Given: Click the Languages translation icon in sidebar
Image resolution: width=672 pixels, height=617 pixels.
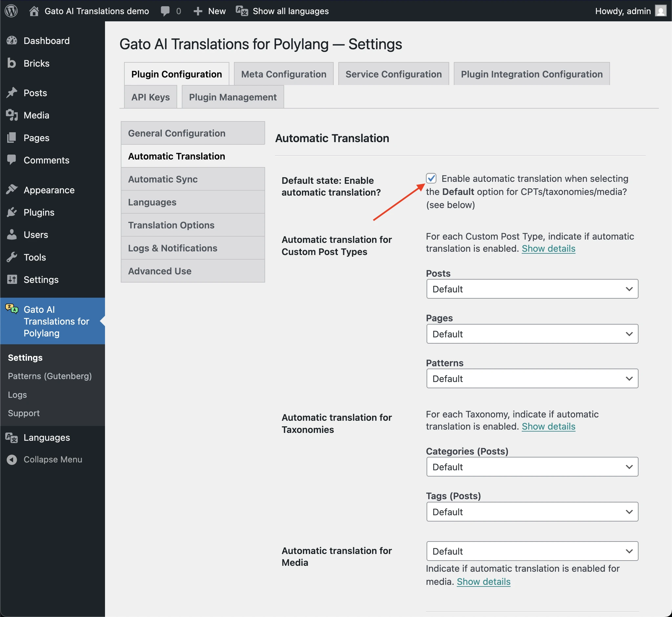Looking at the screenshot, I should [x=11, y=437].
